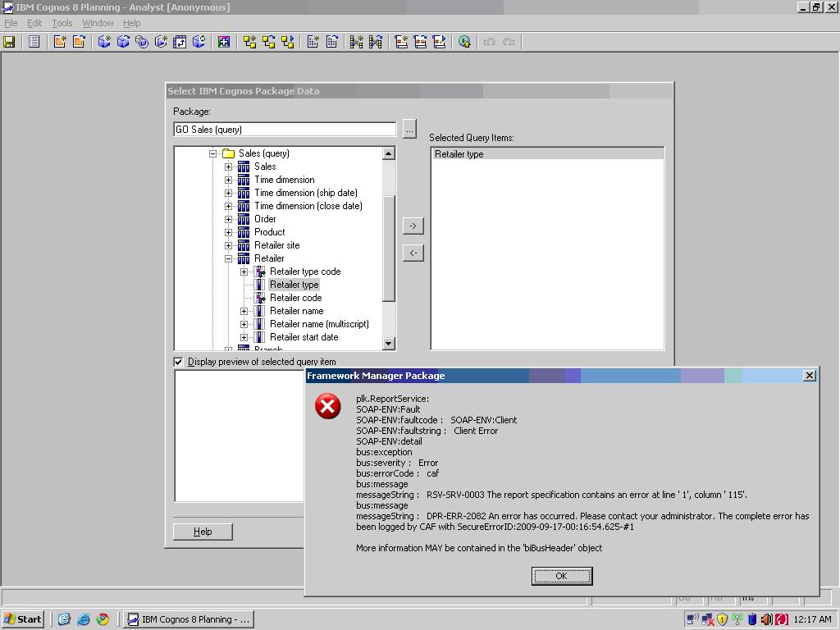Toggle Display preview of selected query item
Image resolution: width=840 pixels, height=630 pixels.
click(x=178, y=362)
